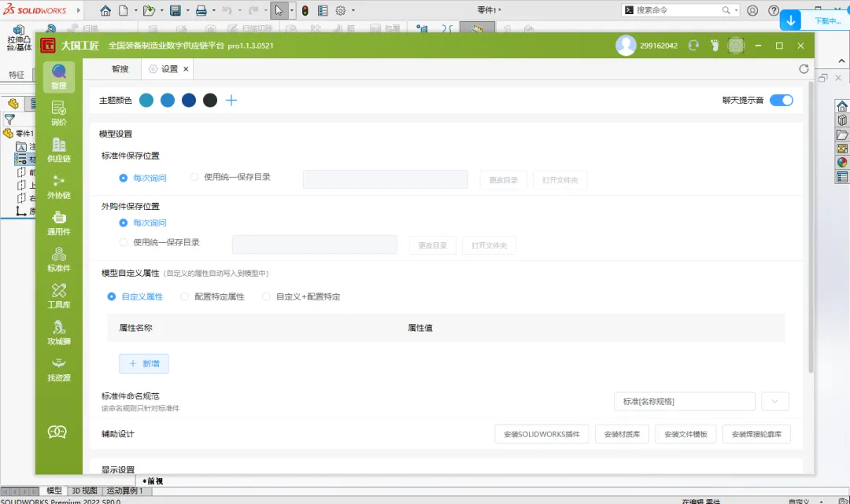This screenshot has width=850, height=504.
Task: Click the user avatar 299162042
Action: pyautogui.click(x=626, y=46)
